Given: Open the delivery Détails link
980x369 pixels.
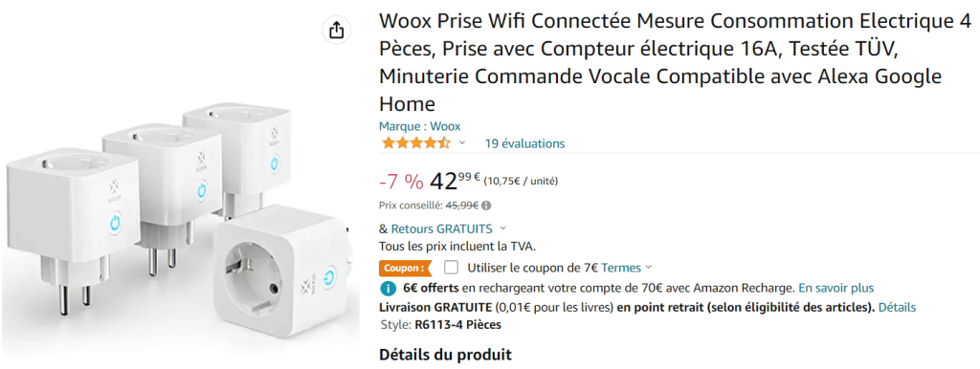Looking at the screenshot, I should coord(897,307).
